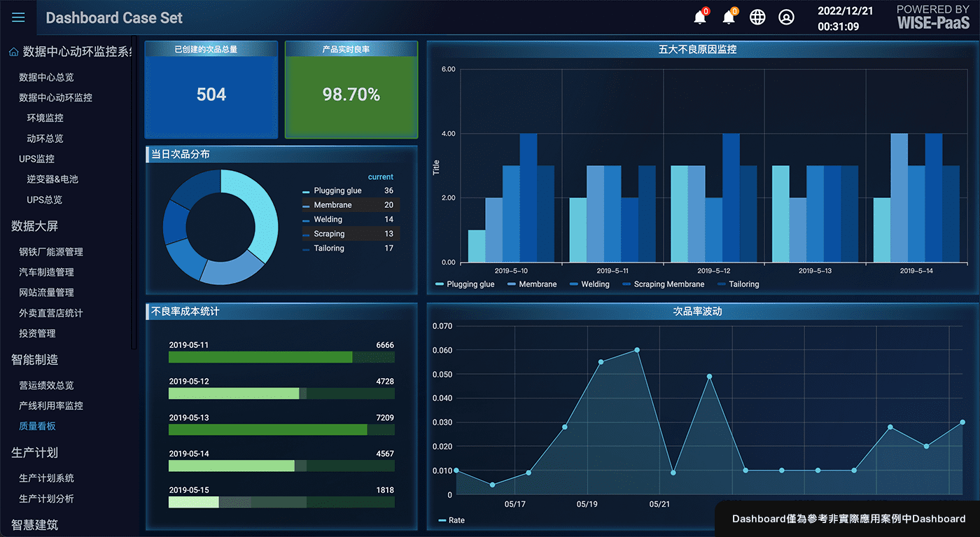Click the red-badged notification bell
The height and width of the screenshot is (537, 980).
[700, 18]
